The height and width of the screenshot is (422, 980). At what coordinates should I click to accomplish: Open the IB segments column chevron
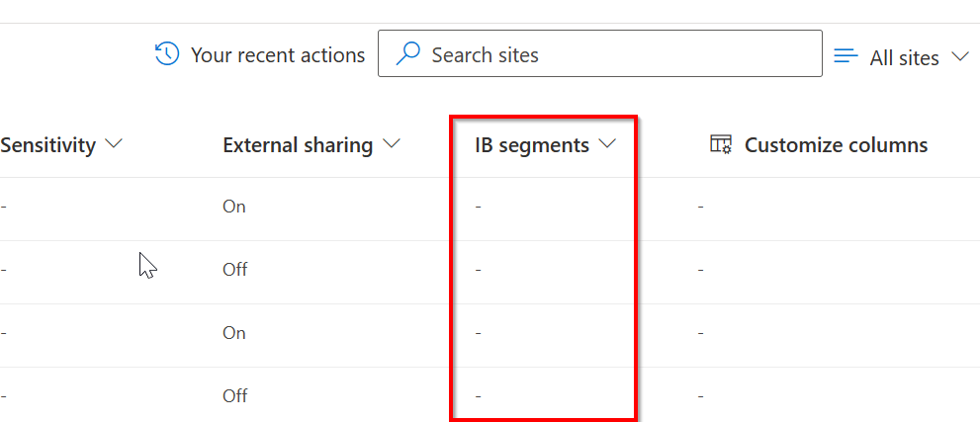607,144
